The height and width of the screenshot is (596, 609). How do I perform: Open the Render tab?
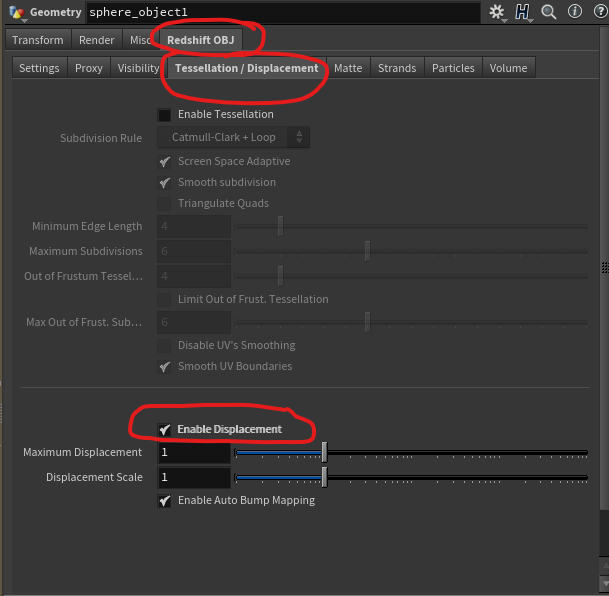coord(97,40)
